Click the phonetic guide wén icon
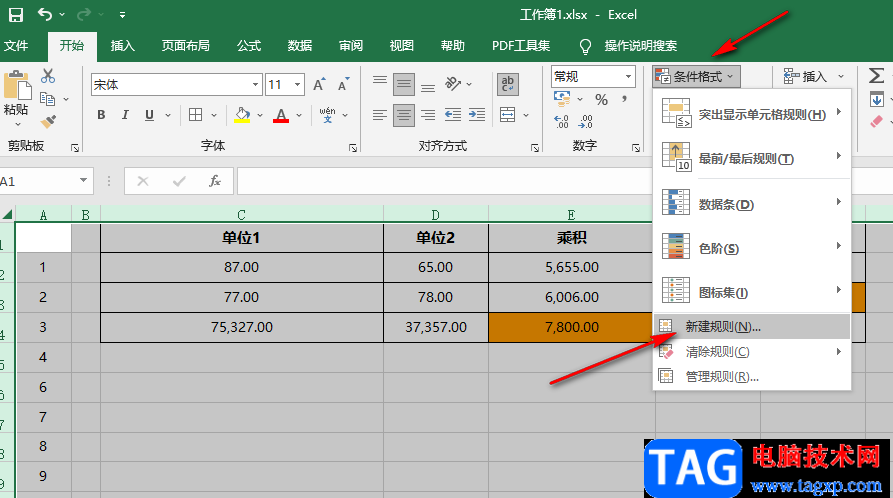Viewport: 893px width, 498px height. 327,115
